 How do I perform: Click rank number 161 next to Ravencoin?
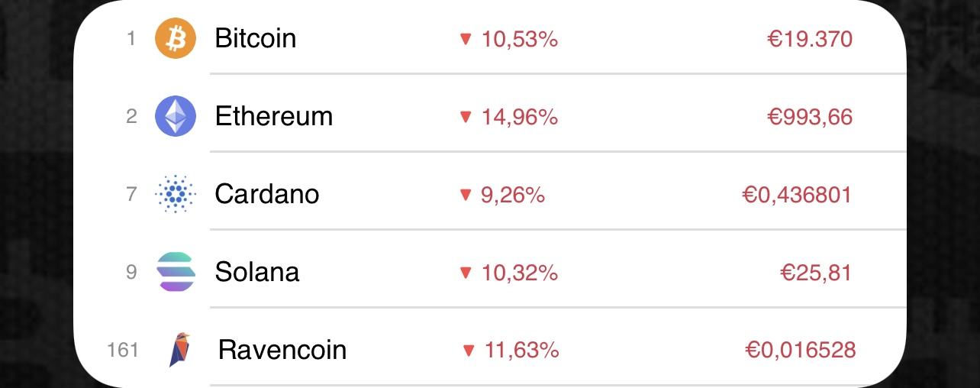point(123,351)
